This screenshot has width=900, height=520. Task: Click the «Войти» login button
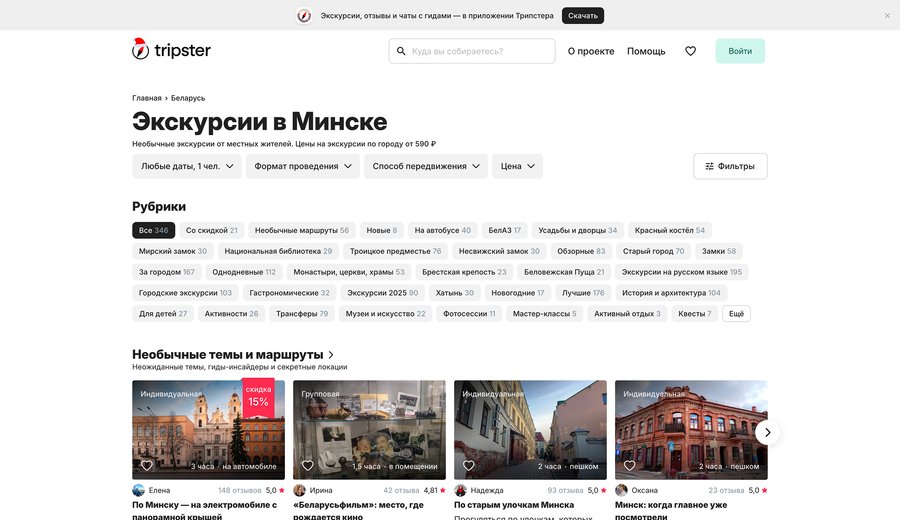coord(740,51)
